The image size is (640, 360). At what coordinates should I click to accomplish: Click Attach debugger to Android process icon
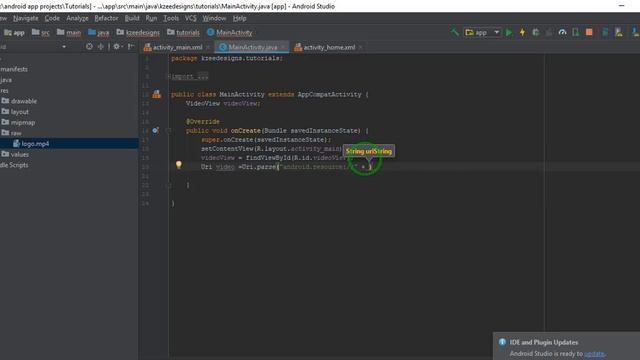[576, 32]
